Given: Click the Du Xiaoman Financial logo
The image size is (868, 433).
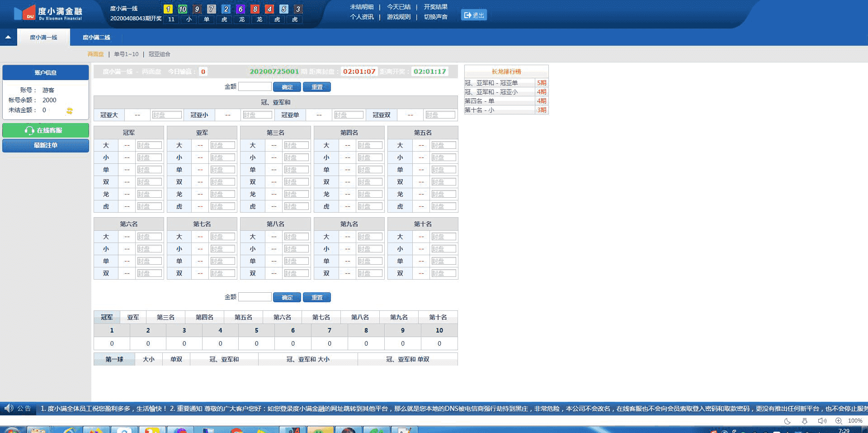Looking at the screenshot, I should [48, 14].
